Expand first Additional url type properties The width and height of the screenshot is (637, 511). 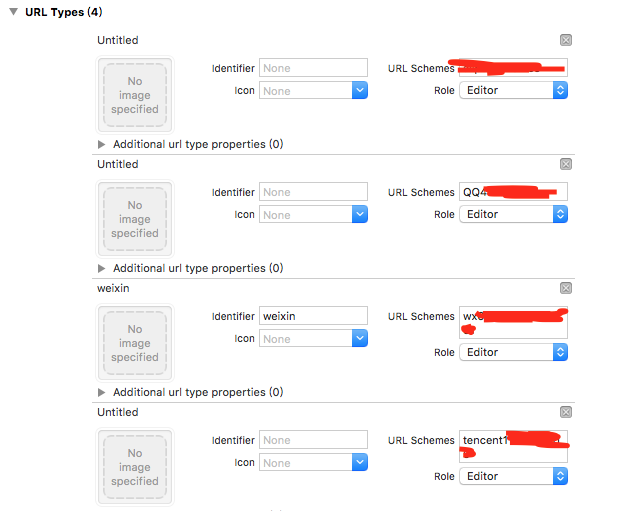pyautogui.click(x=102, y=144)
